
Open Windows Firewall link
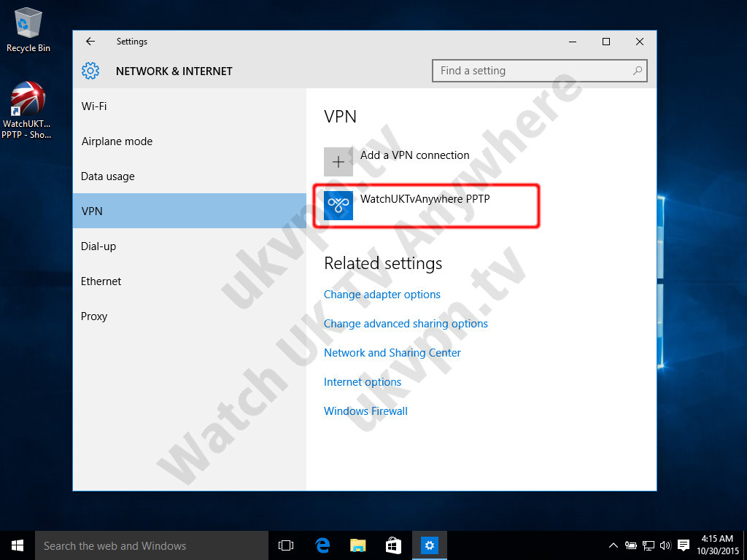point(366,411)
